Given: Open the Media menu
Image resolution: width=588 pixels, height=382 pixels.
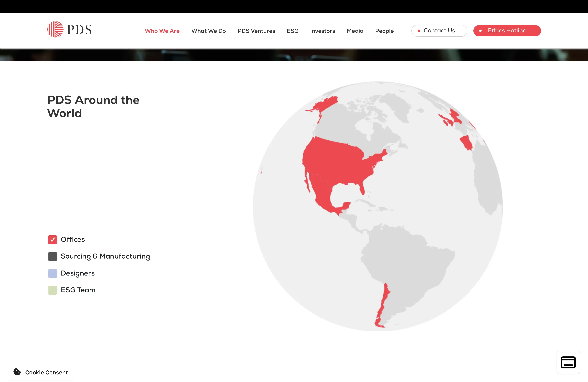Looking at the screenshot, I should [x=355, y=31].
